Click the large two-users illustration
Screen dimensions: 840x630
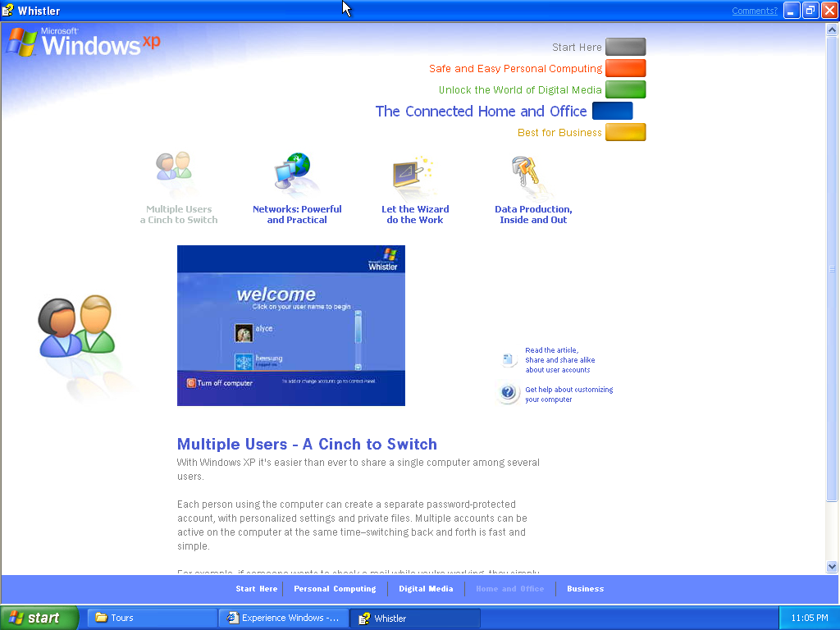[76, 326]
